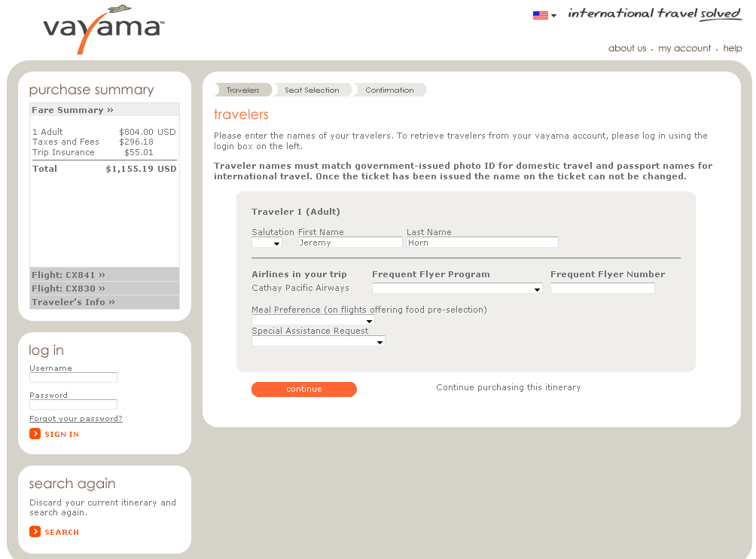The image size is (756, 559).
Task: Click the about us link
Action: (627, 48)
